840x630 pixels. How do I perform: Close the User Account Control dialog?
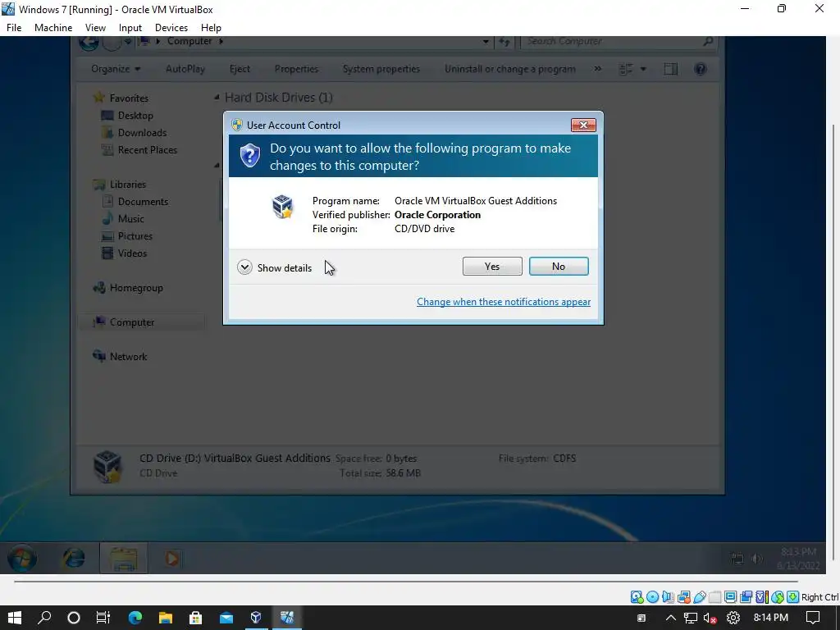tap(583, 125)
